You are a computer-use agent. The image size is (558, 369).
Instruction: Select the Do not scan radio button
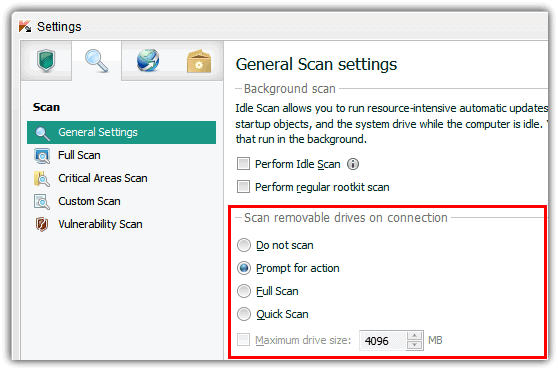pyautogui.click(x=244, y=245)
